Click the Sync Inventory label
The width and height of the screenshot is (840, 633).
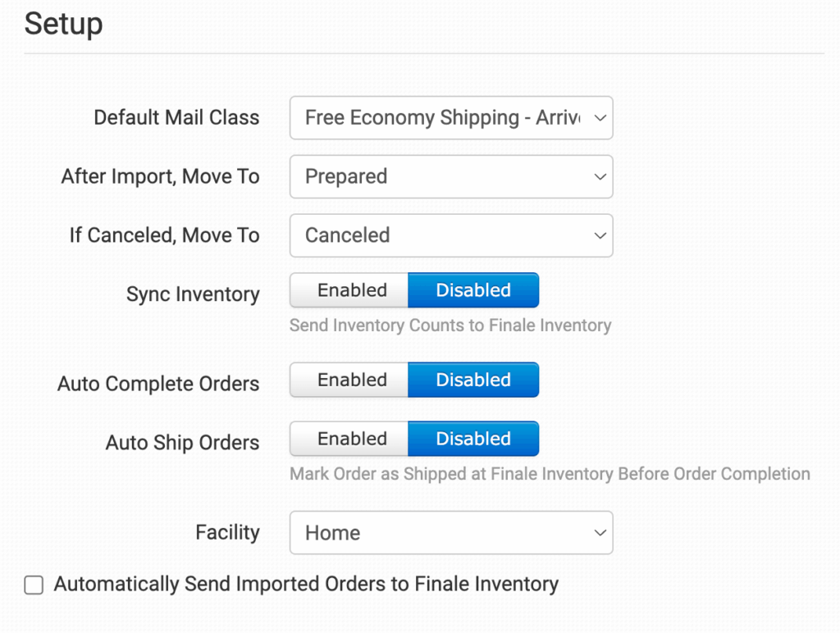pos(193,294)
